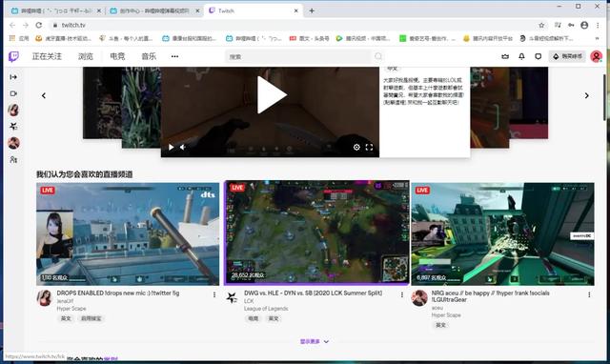
Task: Open Chrome profile icon
Action: tap(584, 25)
